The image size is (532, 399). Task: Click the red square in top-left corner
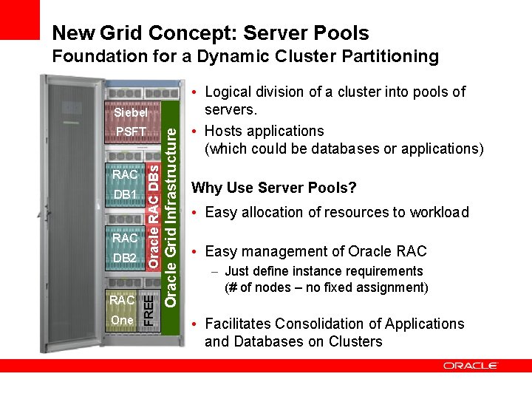click(x=20, y=20)
